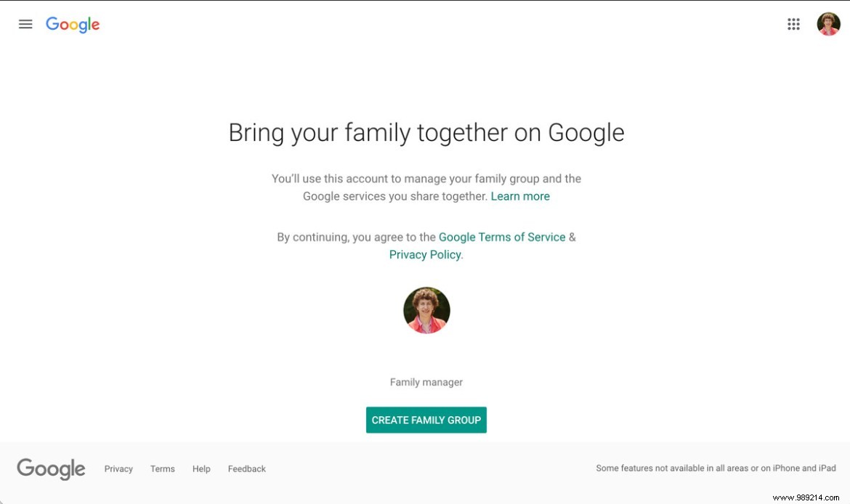
Task: Click the Google logo in the header
Action: tap(73, 24)
